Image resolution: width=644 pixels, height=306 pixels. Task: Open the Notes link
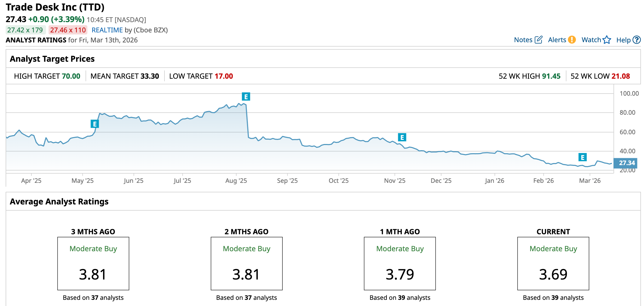tap(523, 40)
